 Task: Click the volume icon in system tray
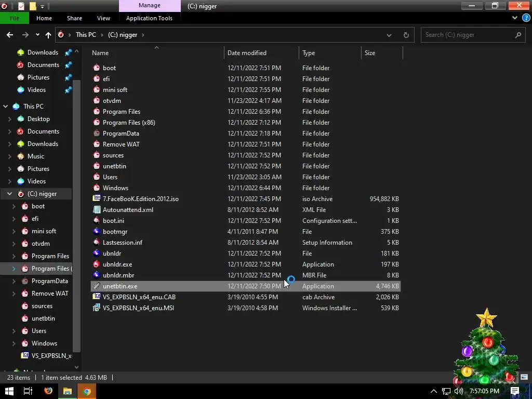pyautogui.click(x=458, y=391)
